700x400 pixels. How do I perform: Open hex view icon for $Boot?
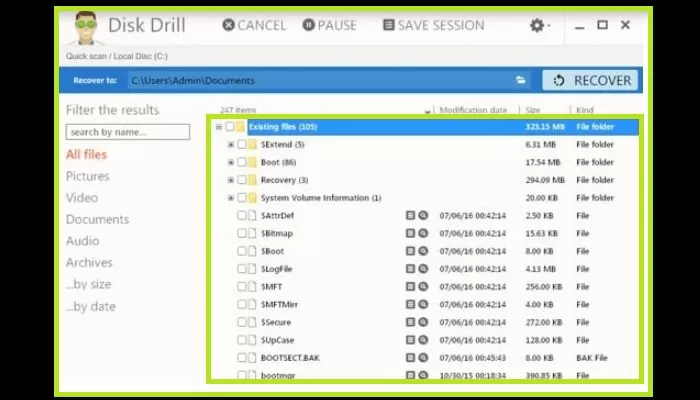tap(410, 251)
